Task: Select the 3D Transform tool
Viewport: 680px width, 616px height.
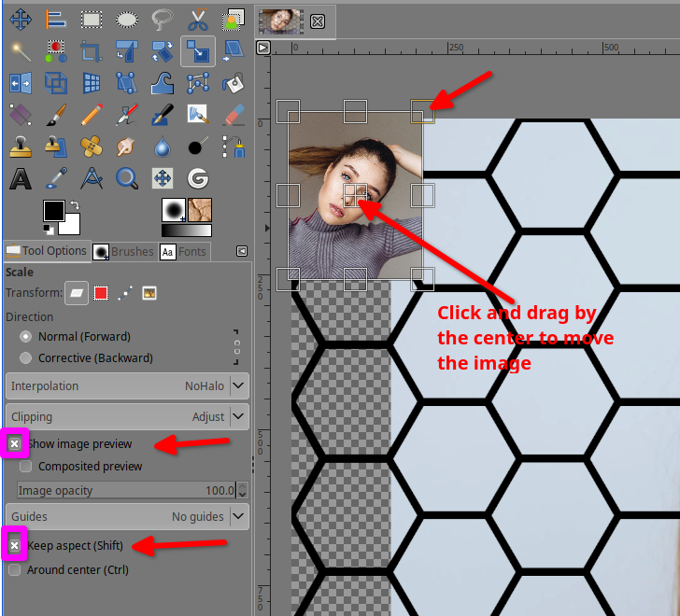Action: (x=56, y=83)
